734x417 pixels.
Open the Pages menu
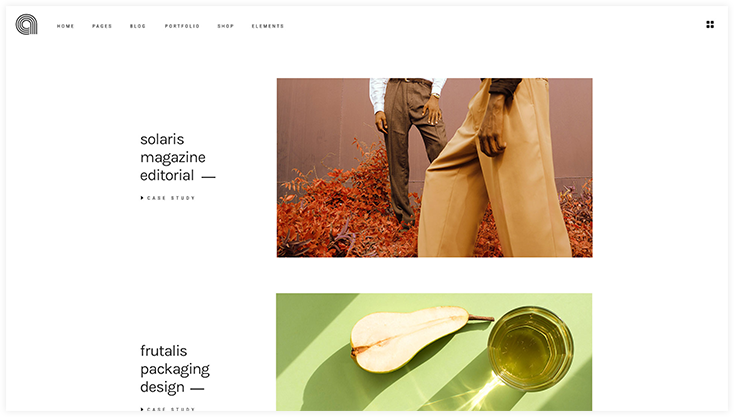(x=102, y=26)
